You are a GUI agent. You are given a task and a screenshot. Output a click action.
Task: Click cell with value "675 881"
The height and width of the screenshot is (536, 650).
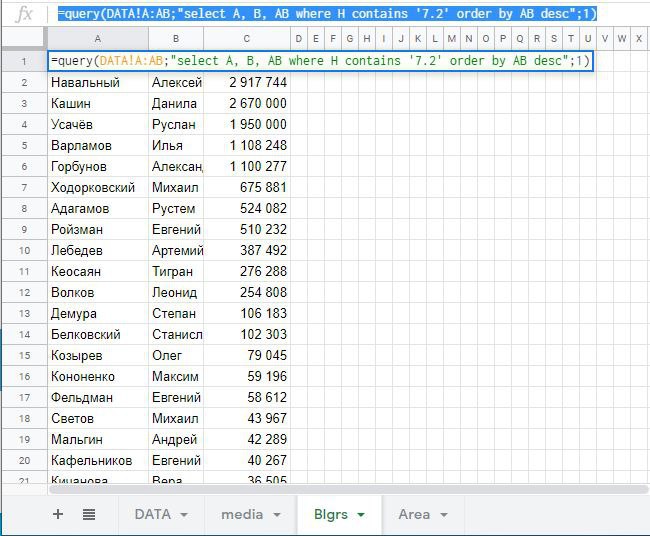[x=247, y=187]
